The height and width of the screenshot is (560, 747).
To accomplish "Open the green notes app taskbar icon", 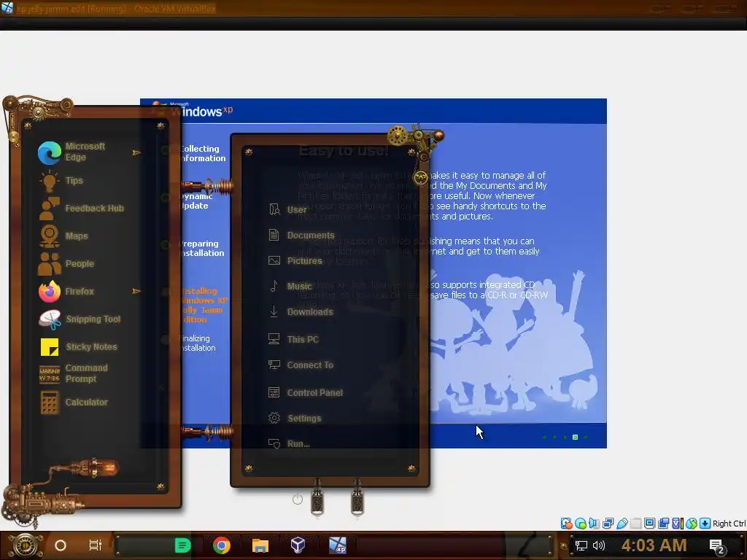I will (182, 545).
